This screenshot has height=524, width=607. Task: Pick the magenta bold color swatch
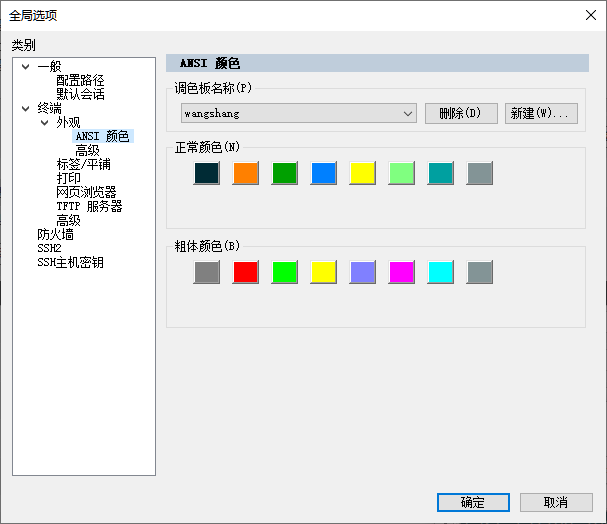coord(401,272)
